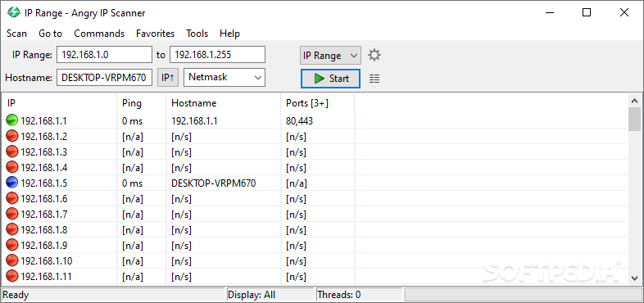This screenshot has width=644, height=303.
Task: Click the IP↑ button next to hostname
Action: click(x=168, y=78)
